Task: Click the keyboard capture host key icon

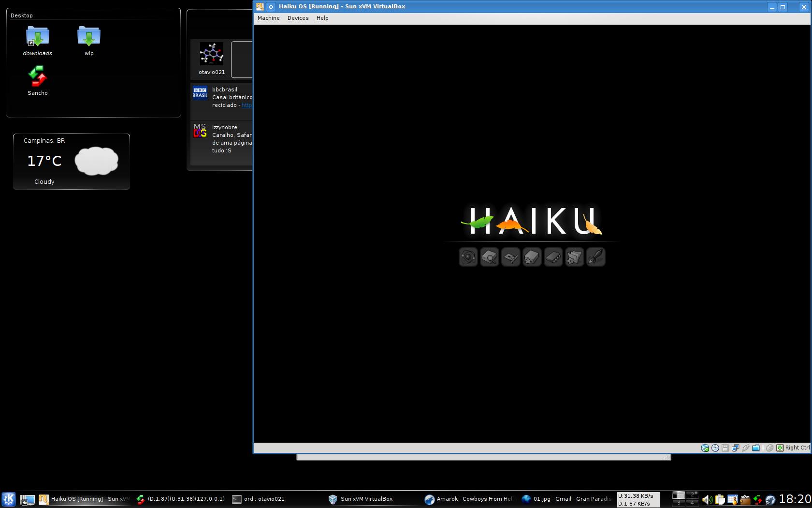Action: 780,448
